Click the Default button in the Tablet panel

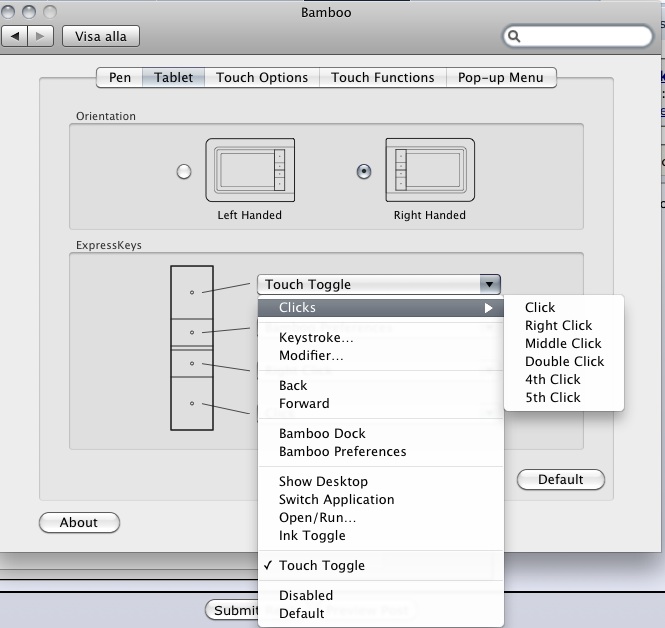(x=561, y=480)
